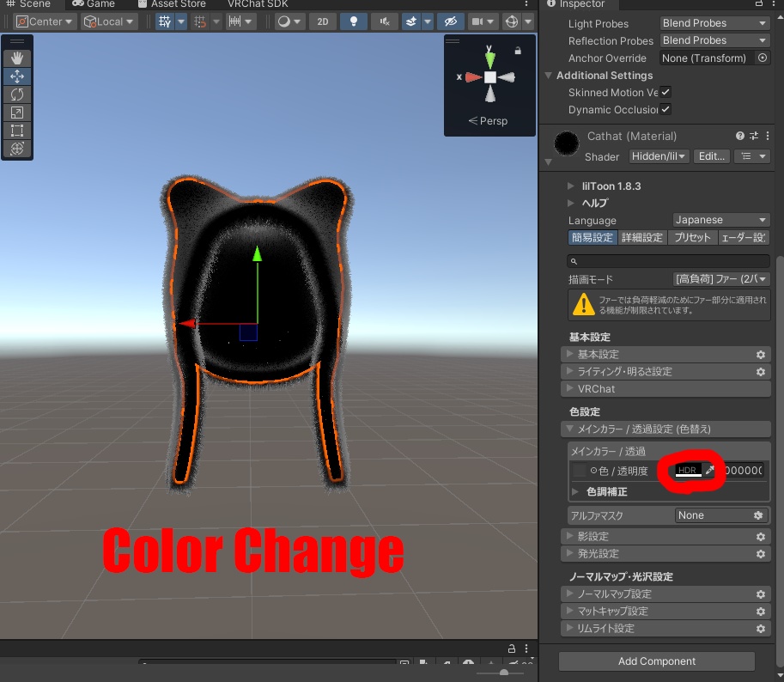The width and height of the screenshot is (784, 682).
Task: Open Cathat material help icon
Action: pos(740,136)
